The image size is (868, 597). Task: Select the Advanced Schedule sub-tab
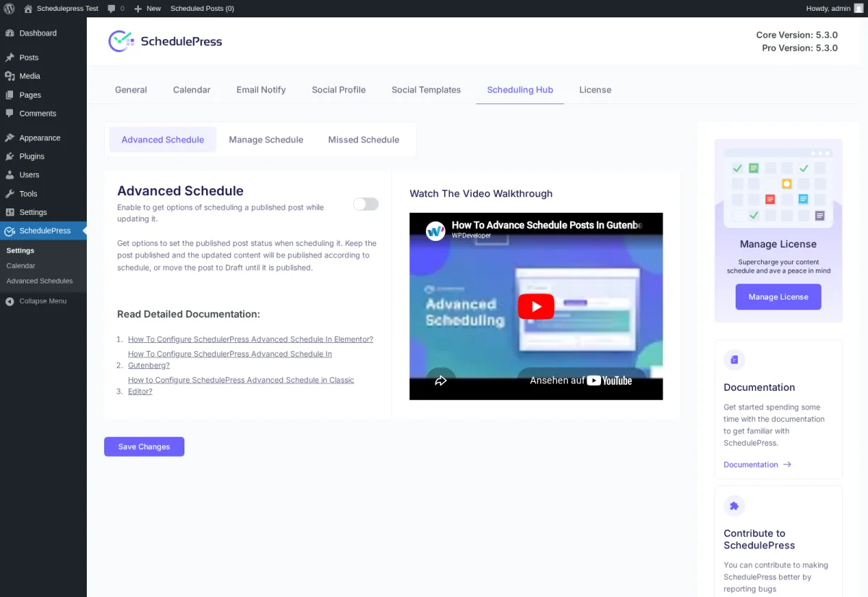(163, 140)
